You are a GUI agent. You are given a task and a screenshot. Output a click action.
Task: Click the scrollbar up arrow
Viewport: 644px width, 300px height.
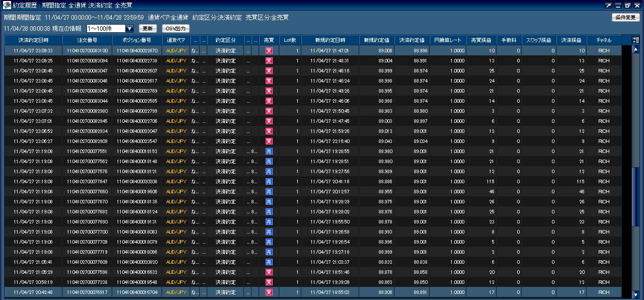click(635, 49)
